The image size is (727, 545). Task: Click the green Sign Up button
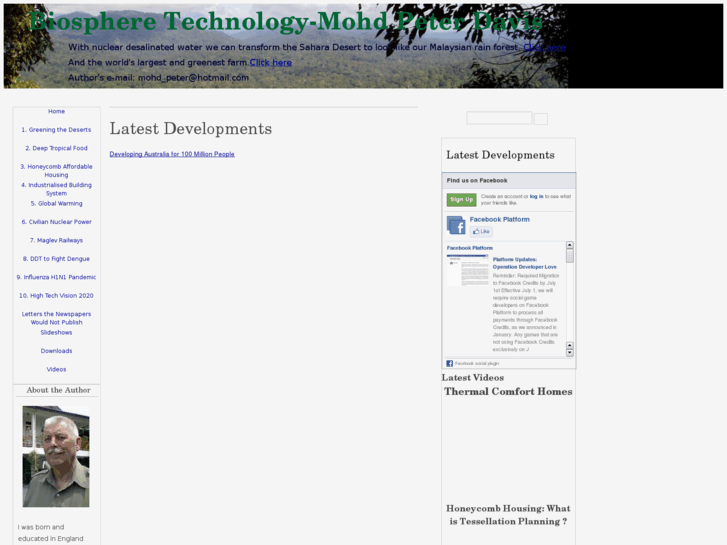coord(461,199)
